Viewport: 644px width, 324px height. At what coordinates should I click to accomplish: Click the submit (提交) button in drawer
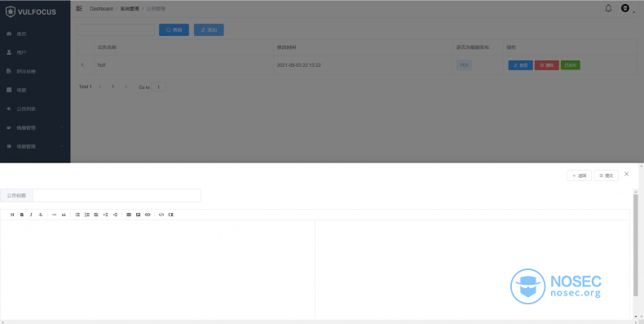tap(607, 175)
